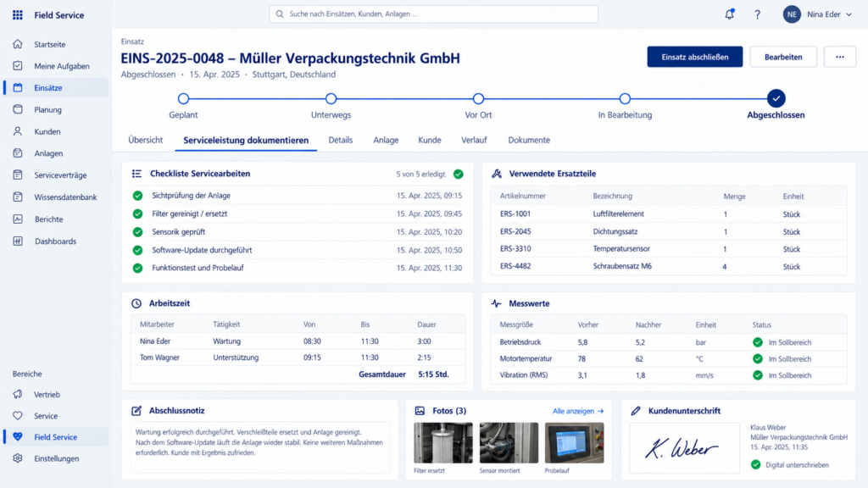The image size is (868, 488).
Task: Select Einsätze in sidebar
Action: click(56, 87)
